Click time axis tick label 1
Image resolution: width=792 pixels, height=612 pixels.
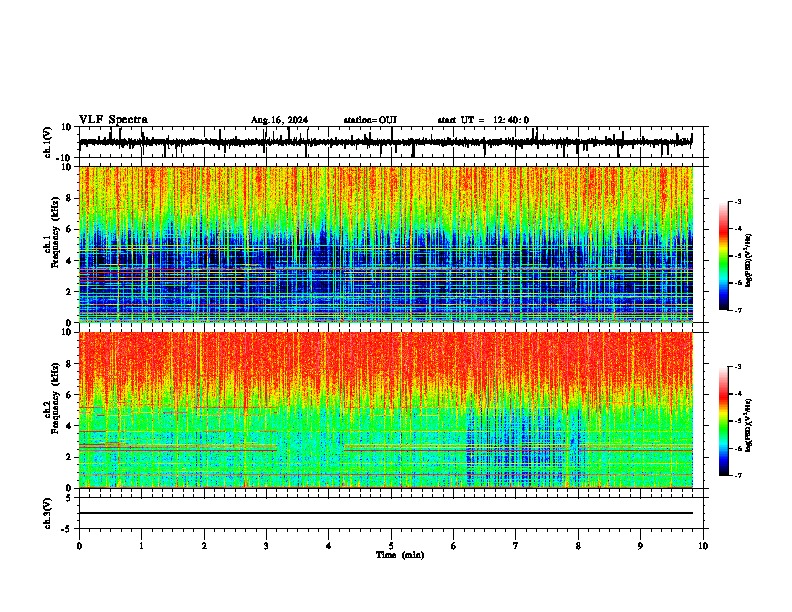click(x=141, y=546)
